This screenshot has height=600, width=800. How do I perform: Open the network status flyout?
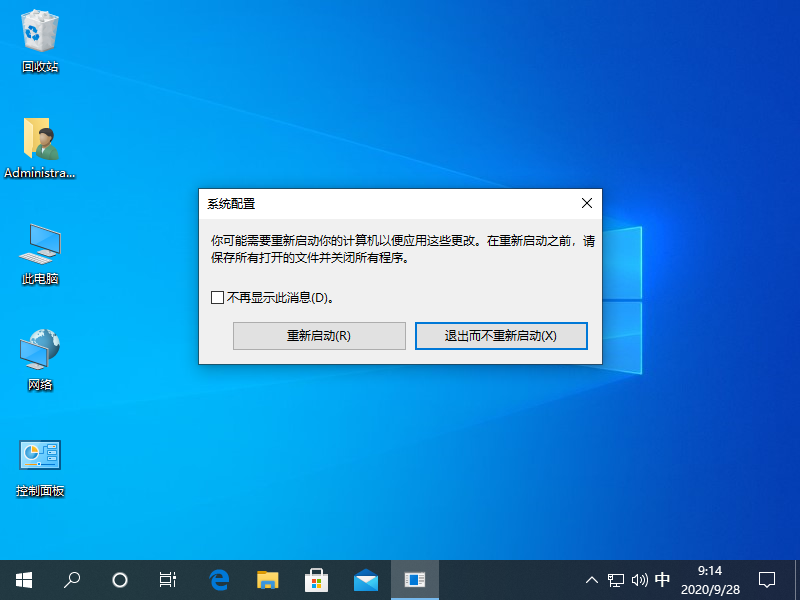coord(615,580)
